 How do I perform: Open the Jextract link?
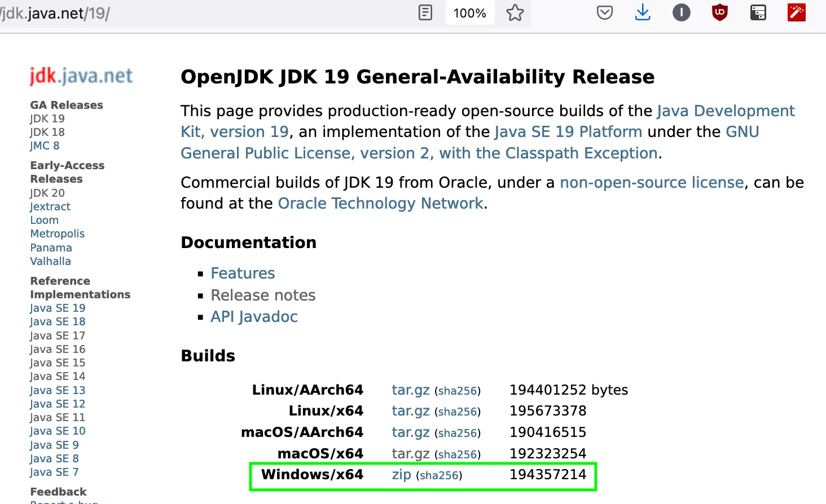[50, 206]
